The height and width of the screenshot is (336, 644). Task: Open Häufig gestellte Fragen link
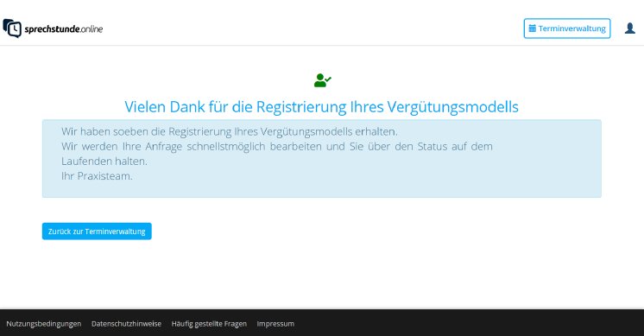pyautogui.click(x=209, y=324)
